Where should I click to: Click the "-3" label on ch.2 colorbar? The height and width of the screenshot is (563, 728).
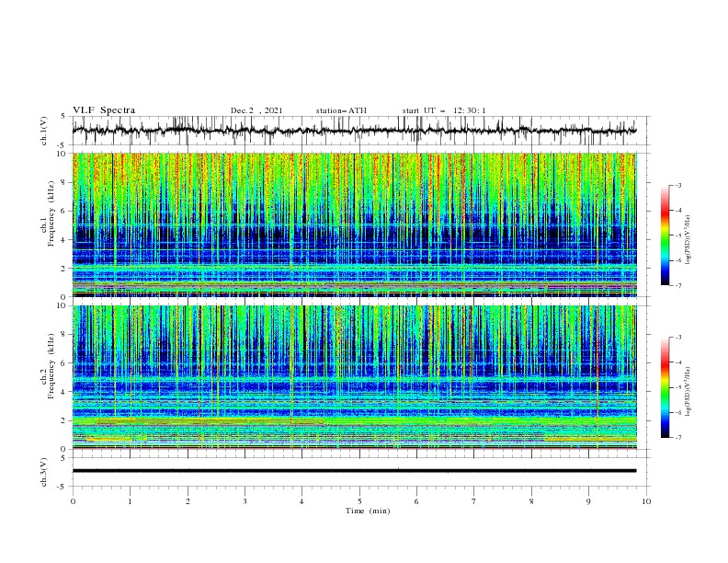678,338
